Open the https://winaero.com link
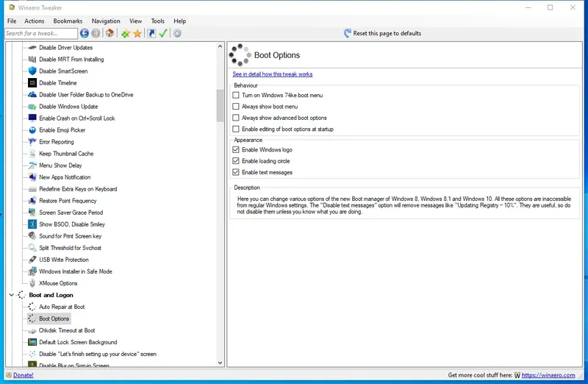The width and height of the screenshot is (588, 384). click(x=548, y=375)
